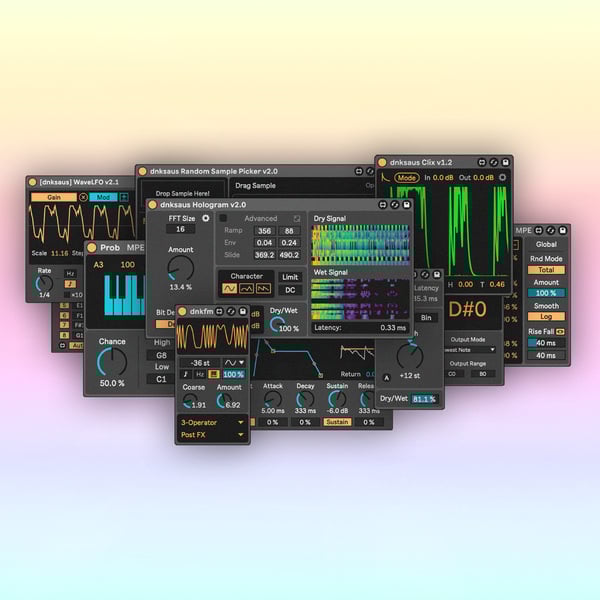Open the Output Mode dropdown

tap(470, 350)
